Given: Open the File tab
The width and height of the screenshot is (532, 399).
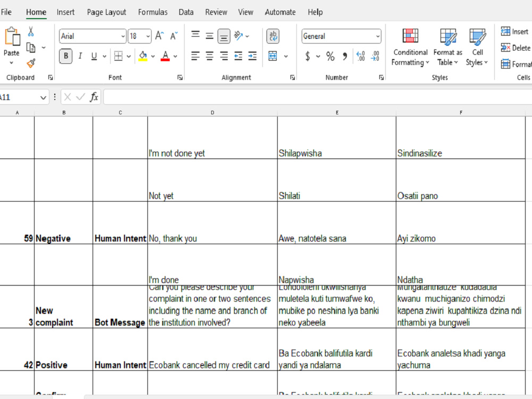Looking at the screenshot, I should tap(6, 12).
